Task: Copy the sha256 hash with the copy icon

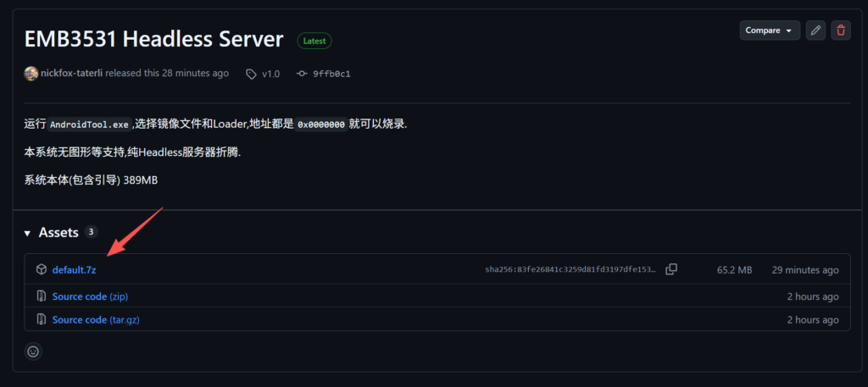Action: coord(671,269)
